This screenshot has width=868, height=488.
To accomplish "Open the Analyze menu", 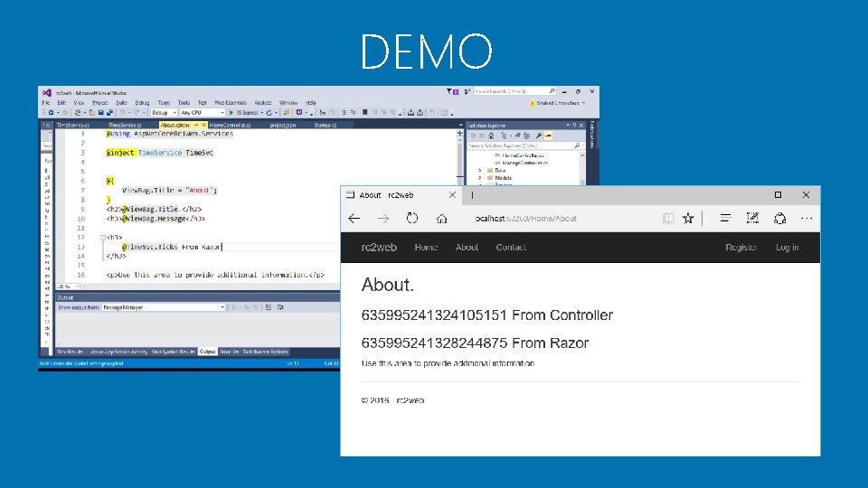I will tap(263, 103).
